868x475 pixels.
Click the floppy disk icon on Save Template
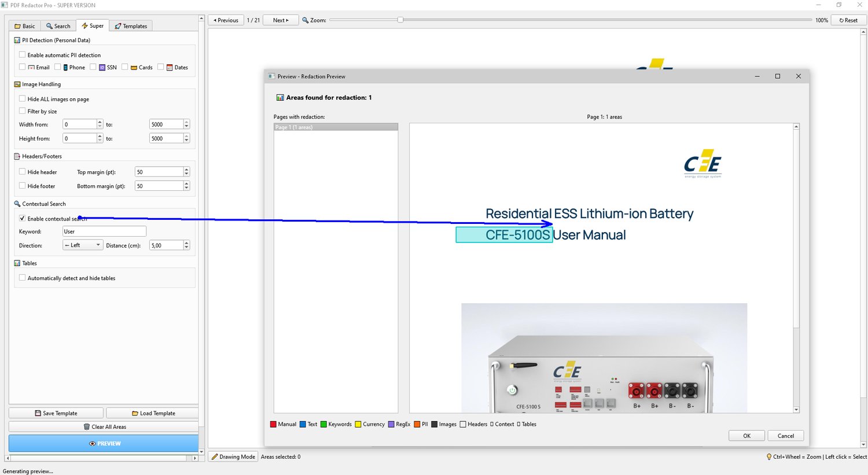click(38, 413)
